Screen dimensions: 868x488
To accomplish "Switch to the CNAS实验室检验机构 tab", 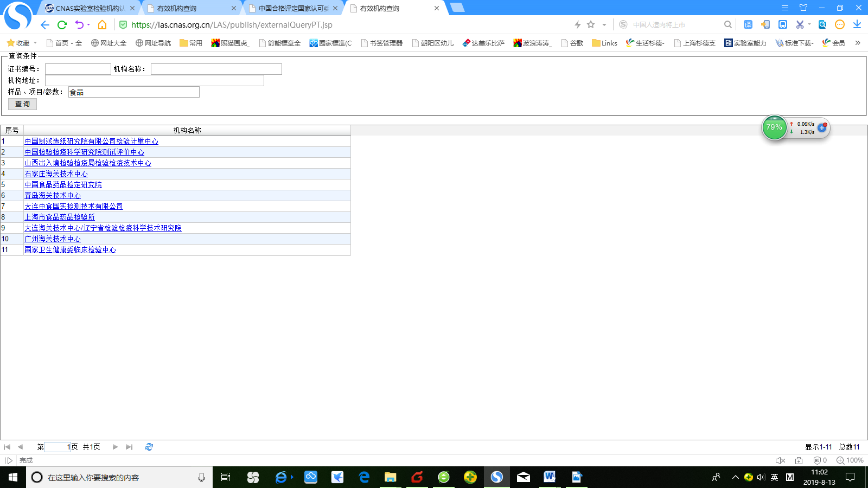I will click(90, 8).
